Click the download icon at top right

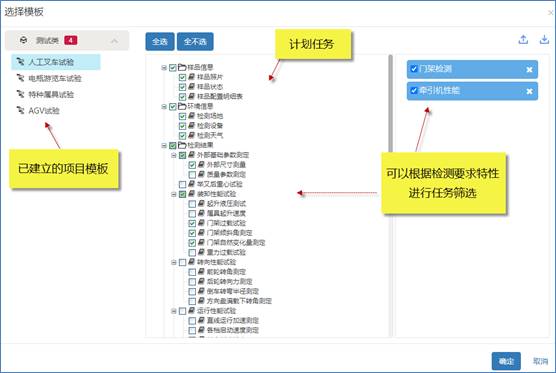coord(544,40)
